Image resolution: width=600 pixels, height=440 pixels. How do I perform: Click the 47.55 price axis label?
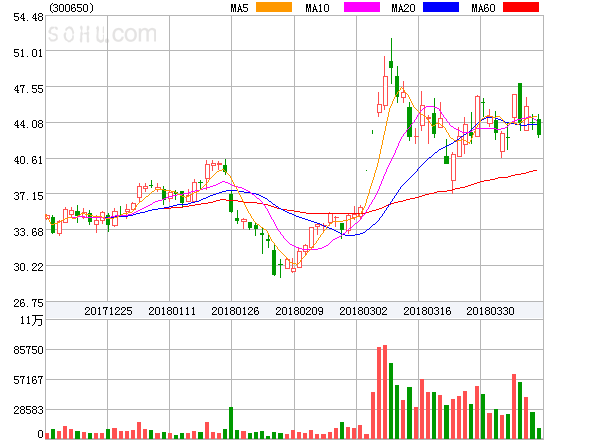pyautogui.click(x=28, y=90)
